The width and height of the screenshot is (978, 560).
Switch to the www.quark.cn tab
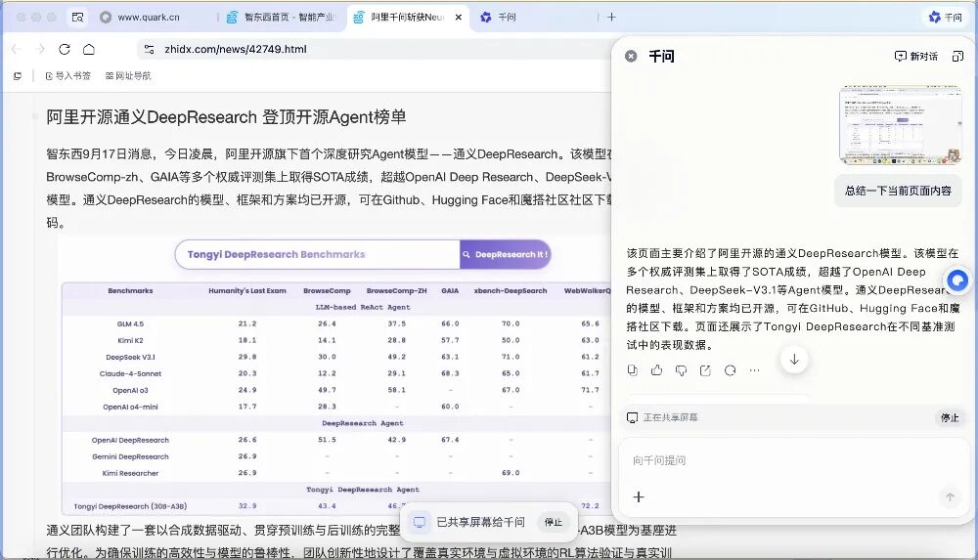[x=149, y=18]
